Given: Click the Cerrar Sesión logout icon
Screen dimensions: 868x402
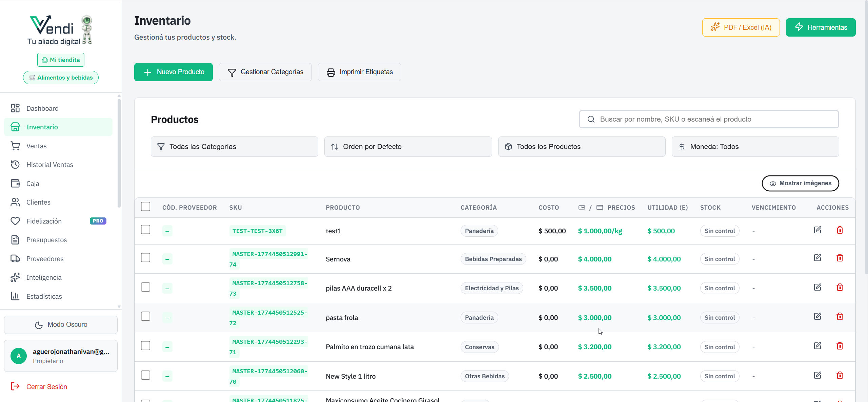Looking at the screenshot, I should point(15,386).
